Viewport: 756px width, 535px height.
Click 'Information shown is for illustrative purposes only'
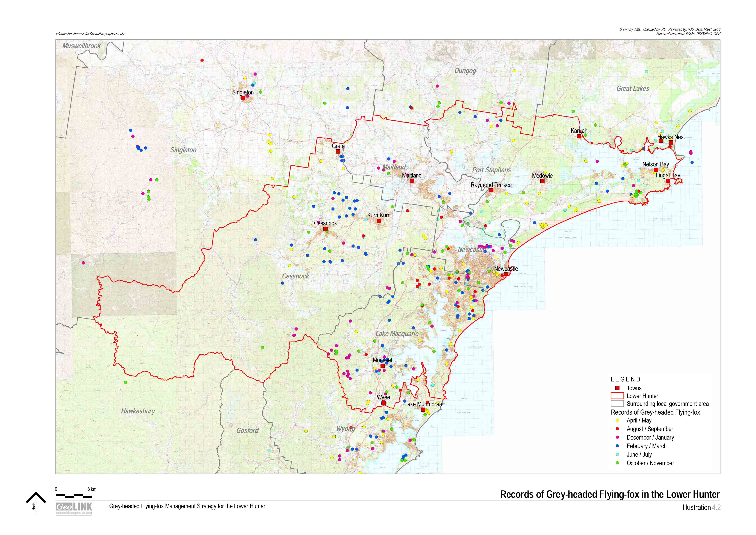(90, 34)
